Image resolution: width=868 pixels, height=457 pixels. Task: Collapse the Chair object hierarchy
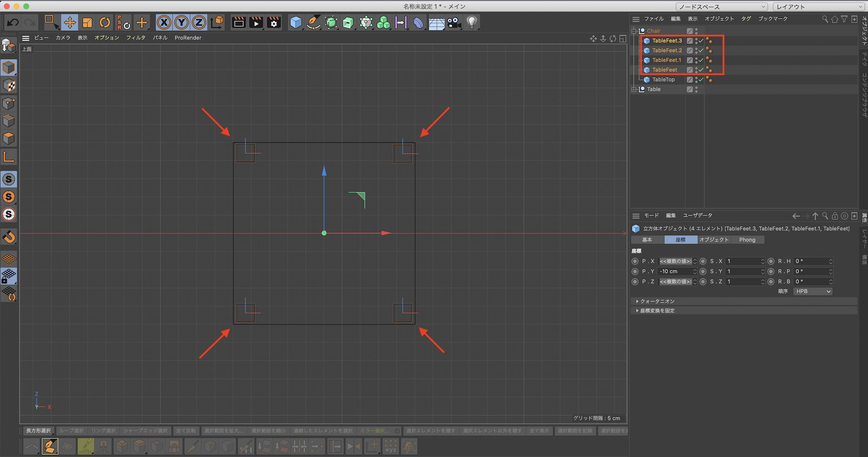click(x=634, y=31)
